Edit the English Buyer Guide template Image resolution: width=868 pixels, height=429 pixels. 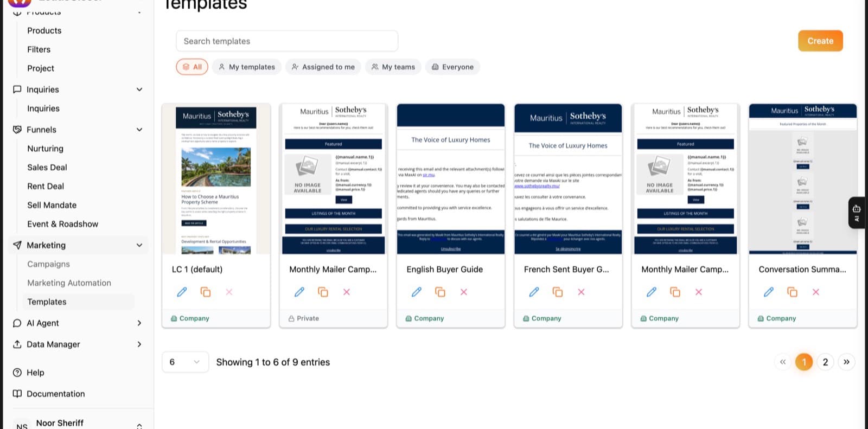(417, 292)
